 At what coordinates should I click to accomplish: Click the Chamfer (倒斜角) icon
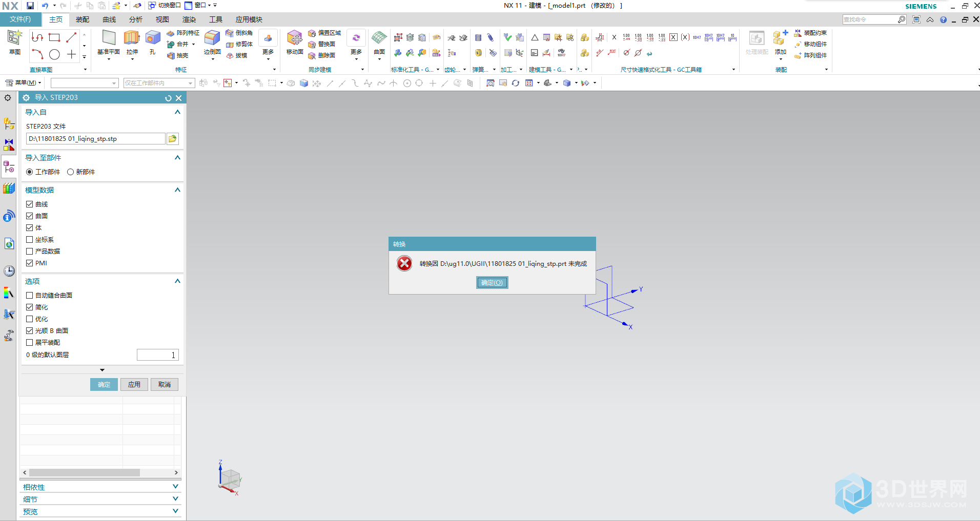click(x=230, y=33)
